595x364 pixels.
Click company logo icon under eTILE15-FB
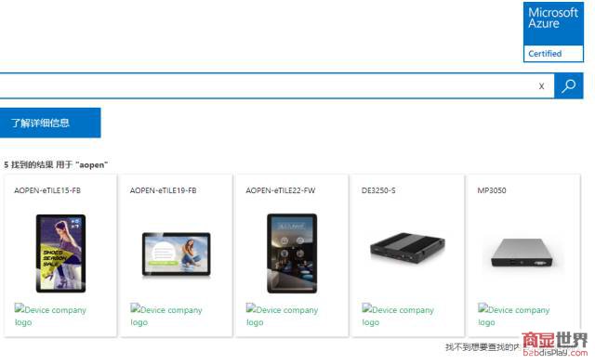point(20,308)
